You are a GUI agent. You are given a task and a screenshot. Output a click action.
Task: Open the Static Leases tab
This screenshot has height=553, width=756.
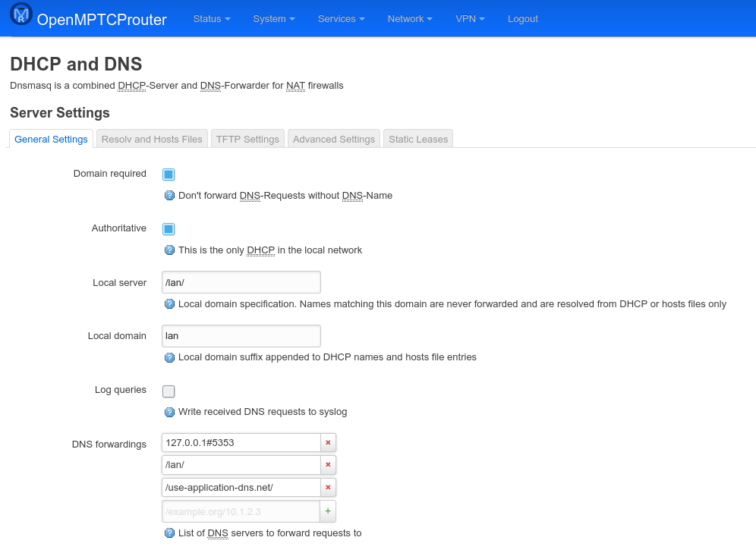[417, 139]
